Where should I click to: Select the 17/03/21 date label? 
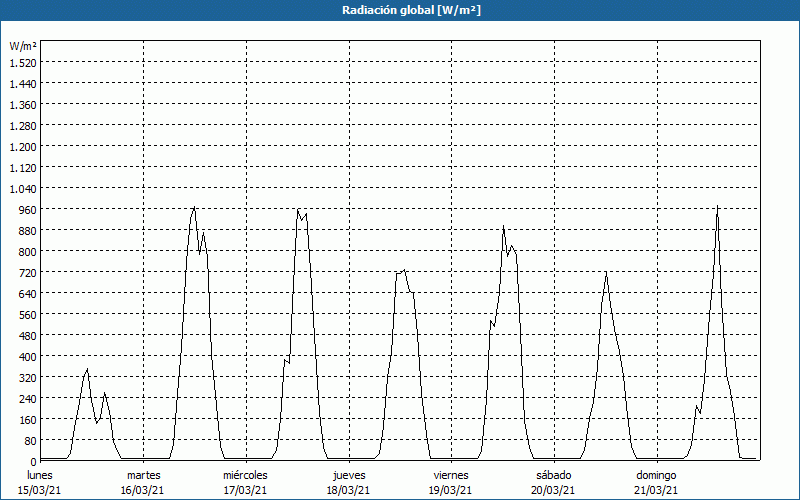coord(245,490)
